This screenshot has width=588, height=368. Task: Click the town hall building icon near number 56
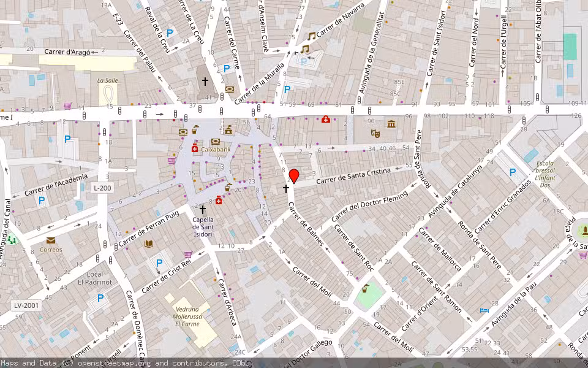pyautogui.click(x=228, y=130)
